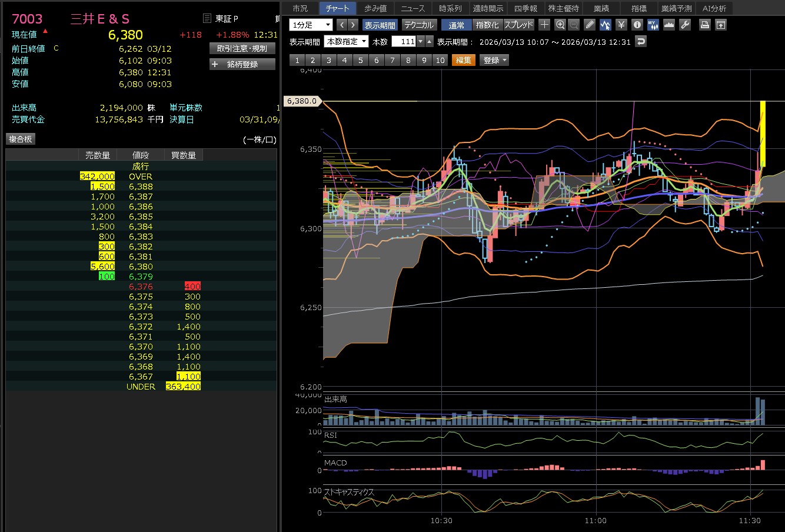785x532 pixels.
Task: Toggle the 指数化 chart mode
Action: tap(487, 25)
